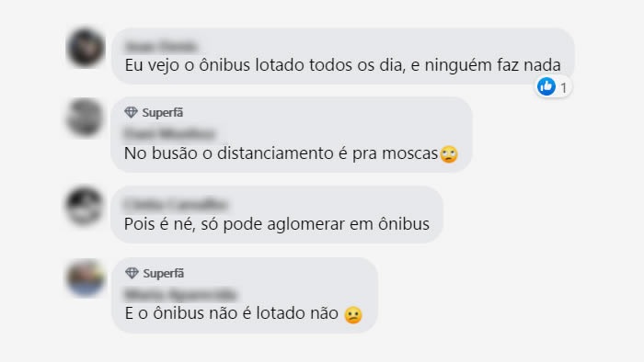The height and width of the screenshot is (362, 644).
Task: Click the diamond icon above "E o ônibus" comment
Action: [132, 273]
